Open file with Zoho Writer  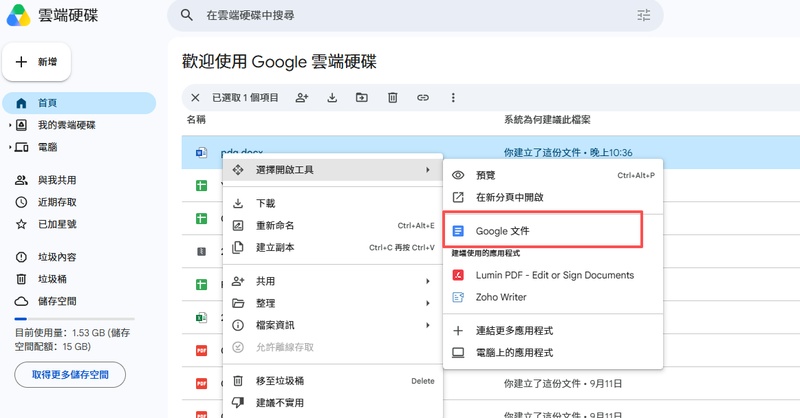(x=553, y=297)
